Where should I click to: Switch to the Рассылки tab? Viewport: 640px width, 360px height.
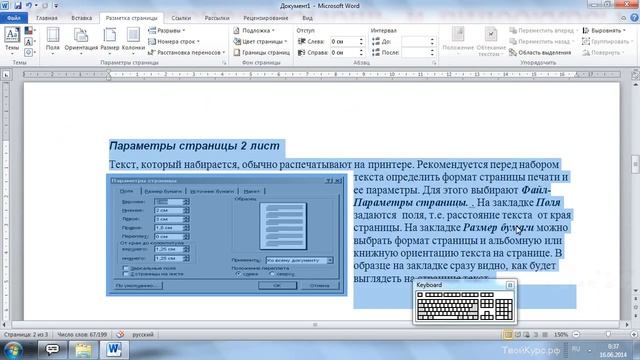tap(217, 18)
